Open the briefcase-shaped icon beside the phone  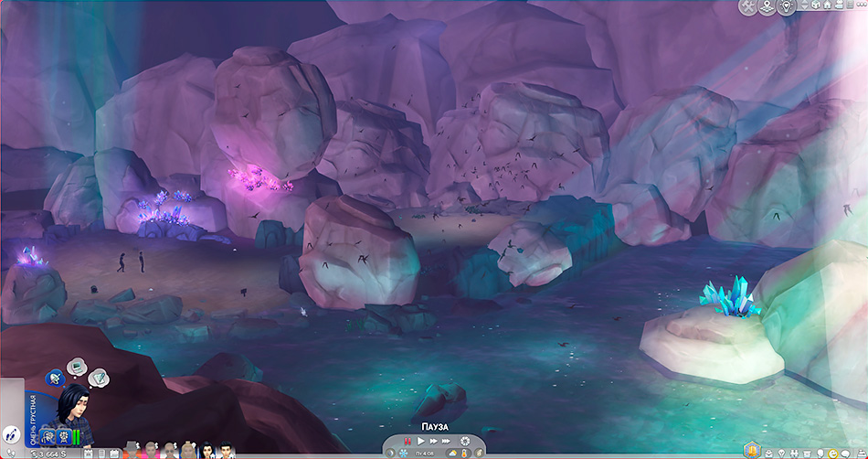pos(114,454)
